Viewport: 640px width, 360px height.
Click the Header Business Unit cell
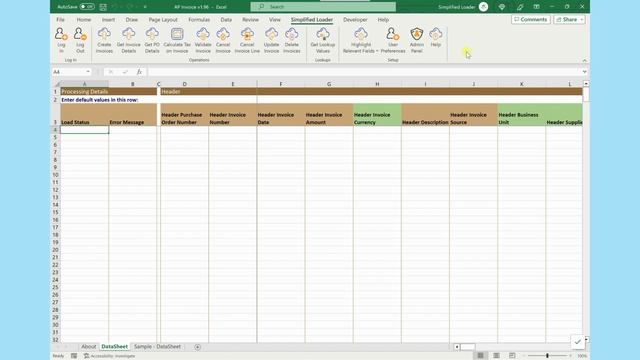pyautogui.click(x=521, y=115)
